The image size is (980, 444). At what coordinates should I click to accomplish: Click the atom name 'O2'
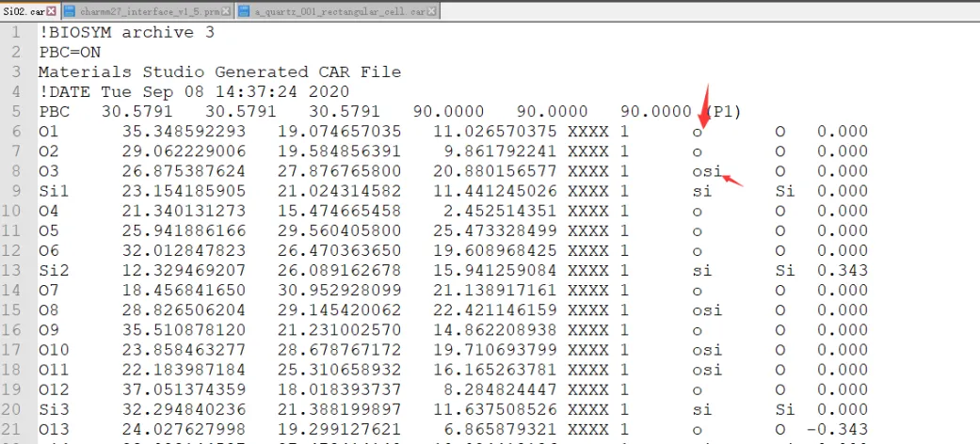coord(49,151)
